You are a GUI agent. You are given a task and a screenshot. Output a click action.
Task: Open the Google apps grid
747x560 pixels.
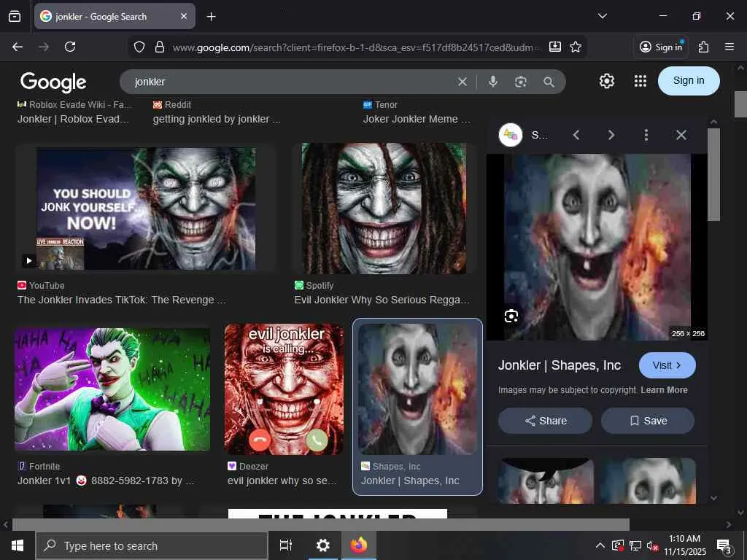click(x=640, y=81)
